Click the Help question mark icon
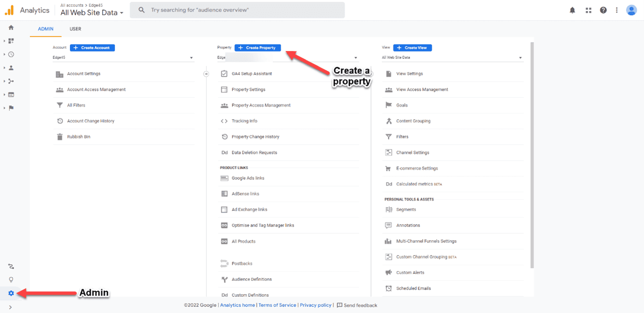Screen dimensions: 644x313 (603, 10)
